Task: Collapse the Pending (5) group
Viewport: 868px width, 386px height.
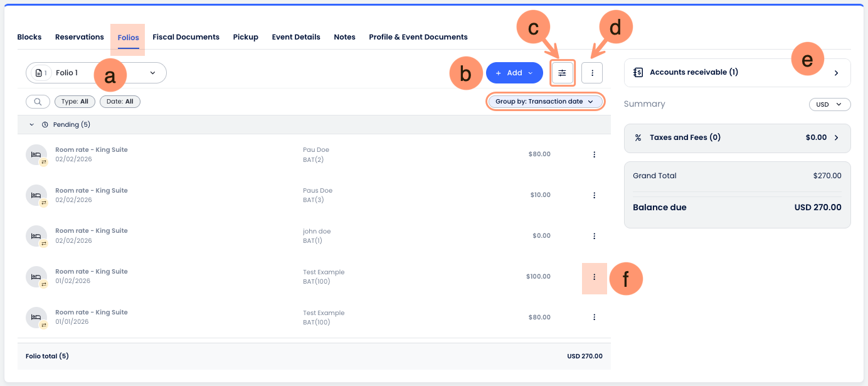Action: click(x=32, y=125)
